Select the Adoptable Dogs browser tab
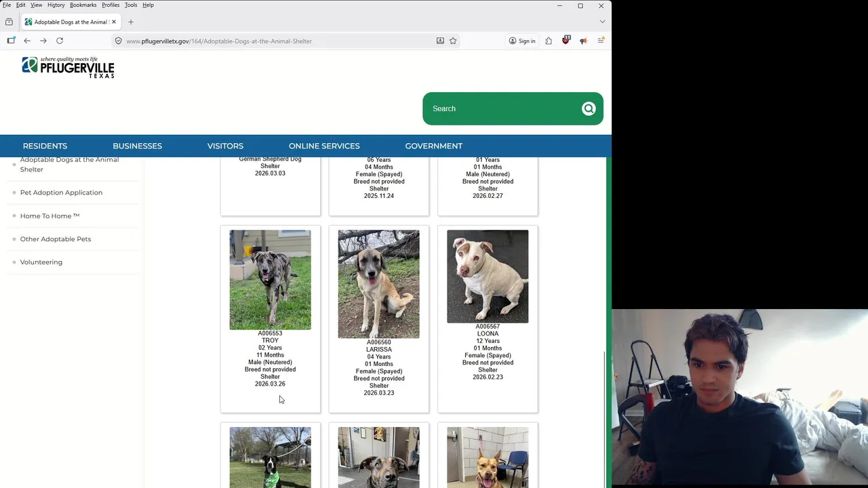Viewport: 868px width, 488px height. 71,22
